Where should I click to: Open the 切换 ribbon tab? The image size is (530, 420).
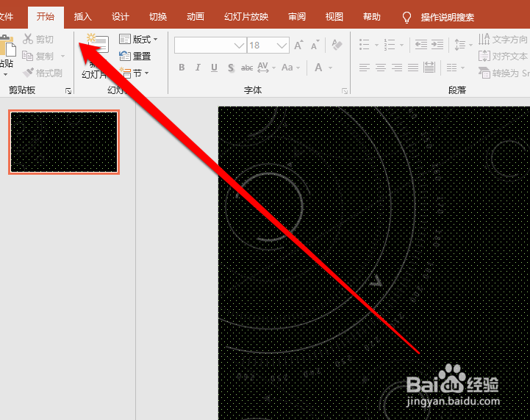(x=158, y=17)
